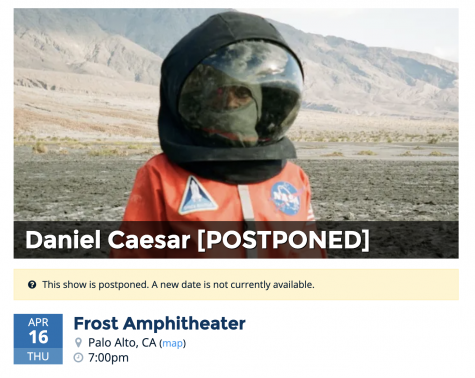Click the question mark icon in postponed notice
The width and height of the screenshot is (475, 378).
(x=32, y=285)
